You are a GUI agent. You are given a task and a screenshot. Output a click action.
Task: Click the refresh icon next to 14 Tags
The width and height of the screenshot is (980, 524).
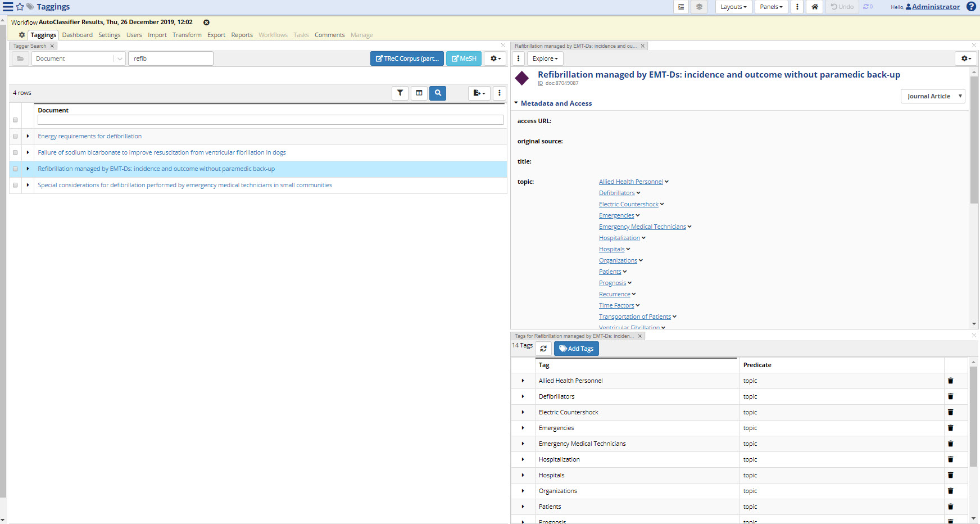(543, 349)
